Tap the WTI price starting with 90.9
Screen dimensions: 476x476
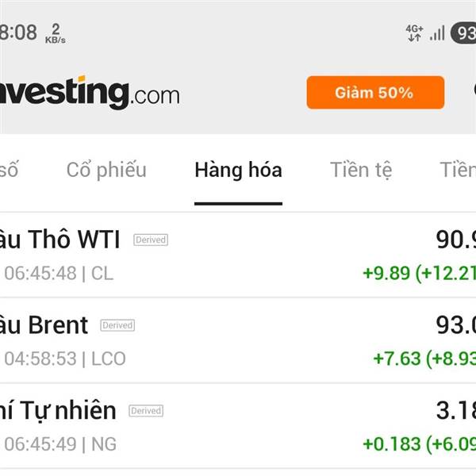(455, 239)
